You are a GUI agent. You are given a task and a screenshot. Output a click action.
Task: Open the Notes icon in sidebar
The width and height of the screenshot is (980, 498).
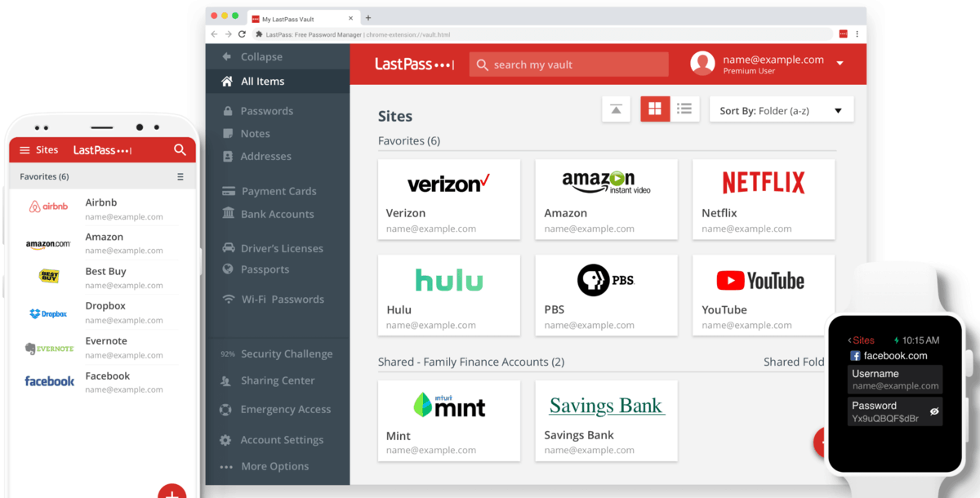coord(226,133)
